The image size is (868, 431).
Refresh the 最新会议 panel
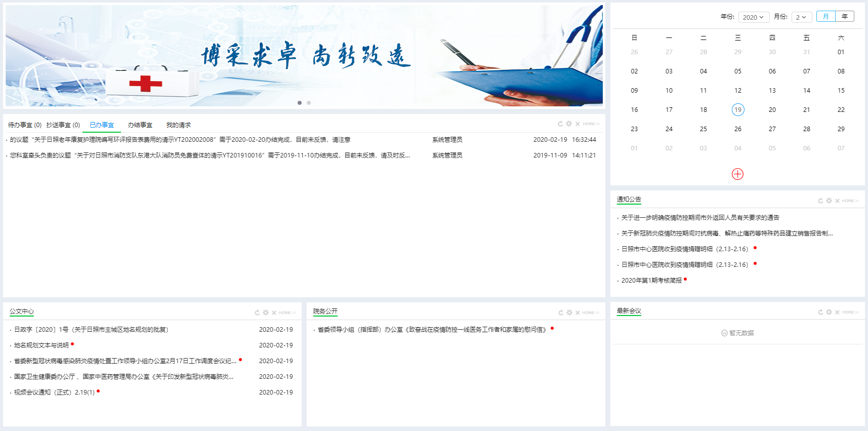click(820, 312)
